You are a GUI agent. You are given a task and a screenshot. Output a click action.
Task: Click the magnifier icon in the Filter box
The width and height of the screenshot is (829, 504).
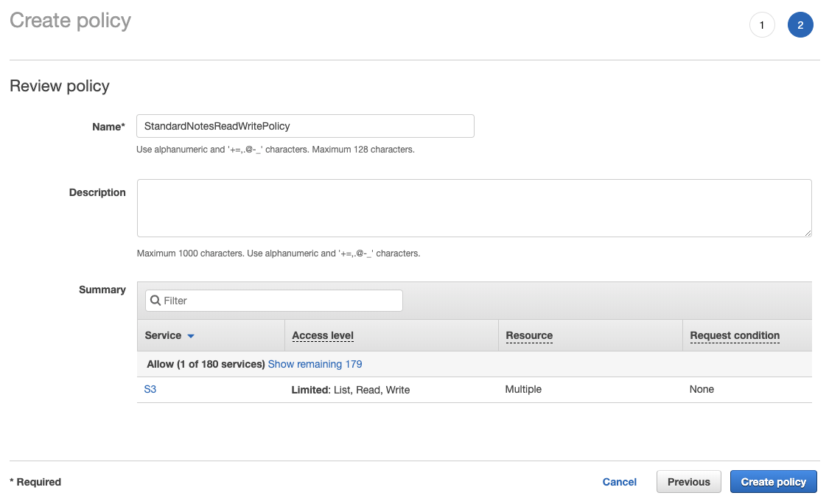pyautogui.click(x=155, y=301)
